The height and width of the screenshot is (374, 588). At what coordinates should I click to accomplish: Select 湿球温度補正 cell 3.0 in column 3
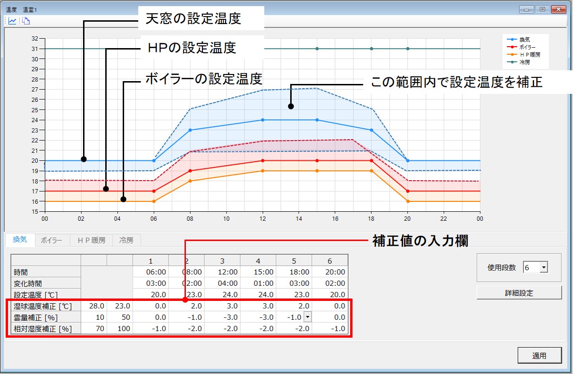pyautogui.click(x=222, y=306)
